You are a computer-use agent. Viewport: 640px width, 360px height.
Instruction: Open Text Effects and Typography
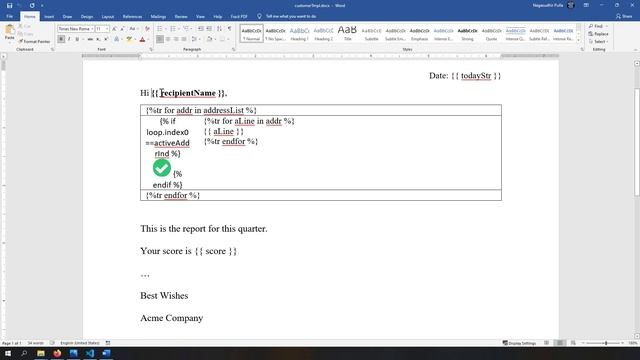pos(116,39)
